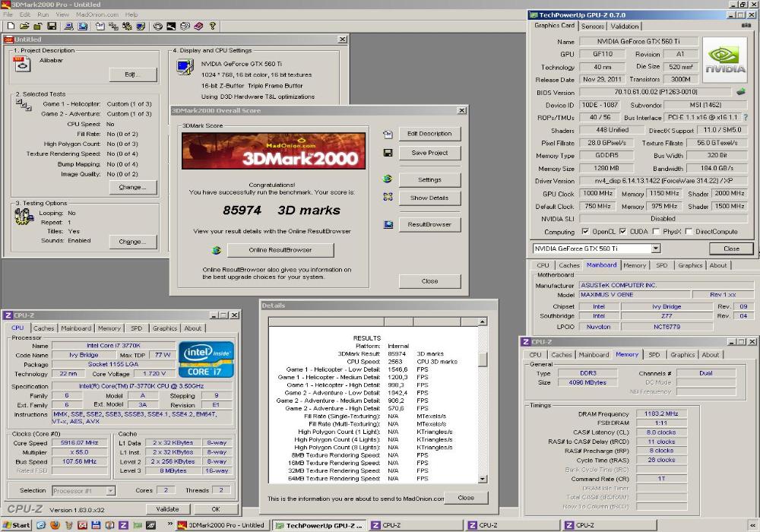Open the File menu in 3DMark2000
Viewport: 760px width, 532px height.
click(x=8, y=14)
